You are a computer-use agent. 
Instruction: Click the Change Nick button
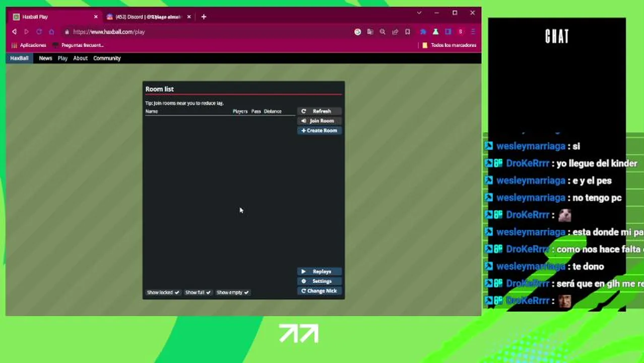pos(319,290)
